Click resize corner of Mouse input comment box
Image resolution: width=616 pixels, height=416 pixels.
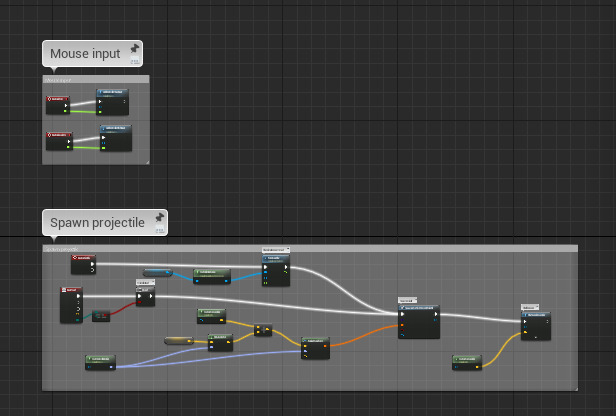[x=146, y=161]
